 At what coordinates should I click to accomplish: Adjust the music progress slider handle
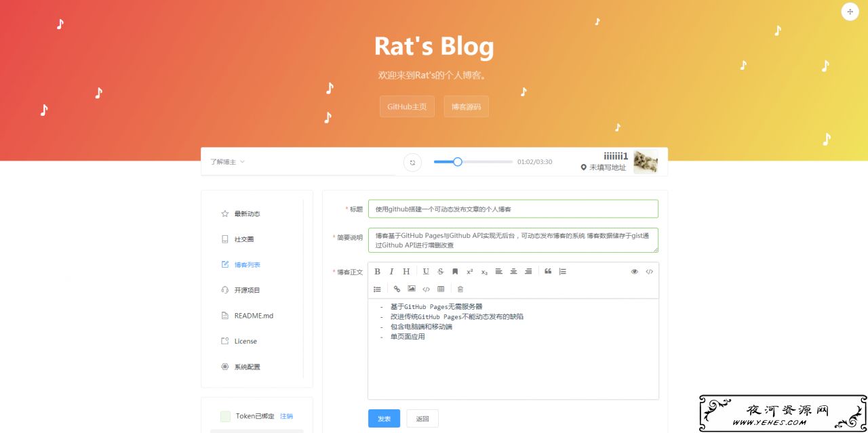458,162
